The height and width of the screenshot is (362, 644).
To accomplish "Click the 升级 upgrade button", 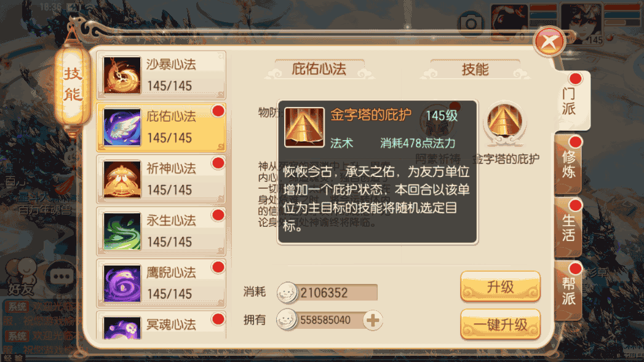I will coord(500,287).
